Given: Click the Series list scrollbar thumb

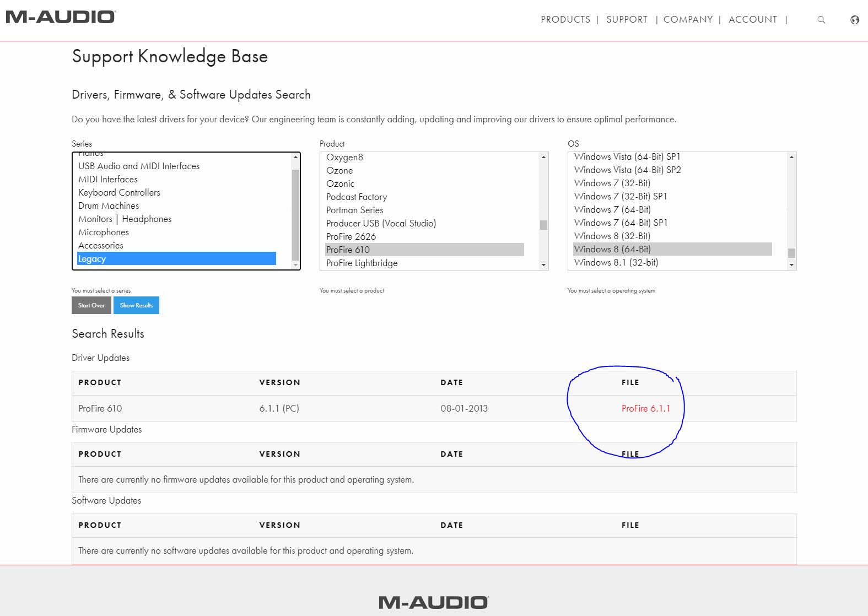Looking at the screenshot, I should [x=296, y=214].
